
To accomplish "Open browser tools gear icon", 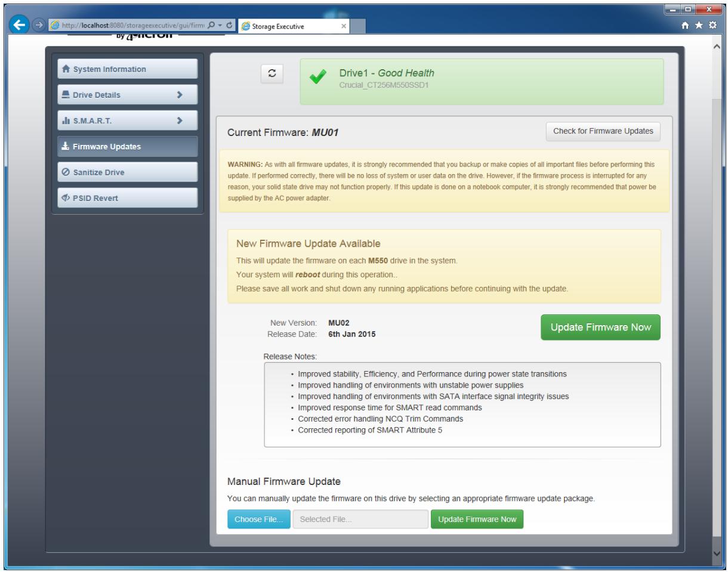I will coord(713,26).
